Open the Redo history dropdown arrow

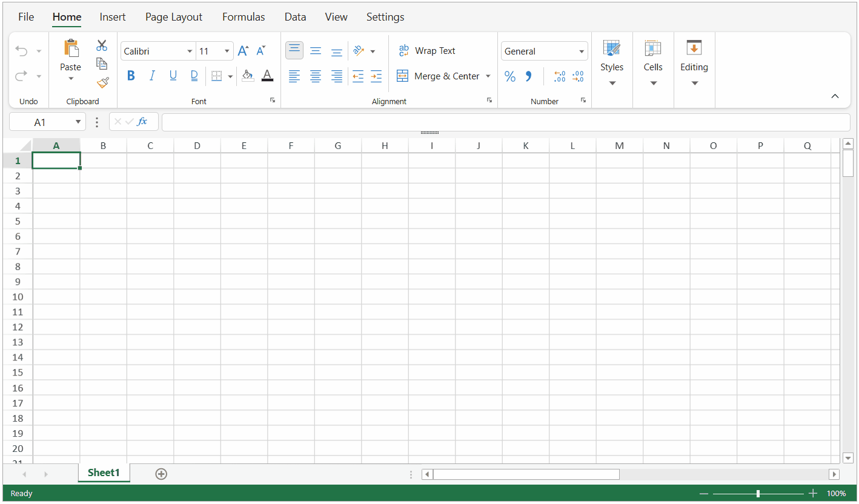[39, 76]
